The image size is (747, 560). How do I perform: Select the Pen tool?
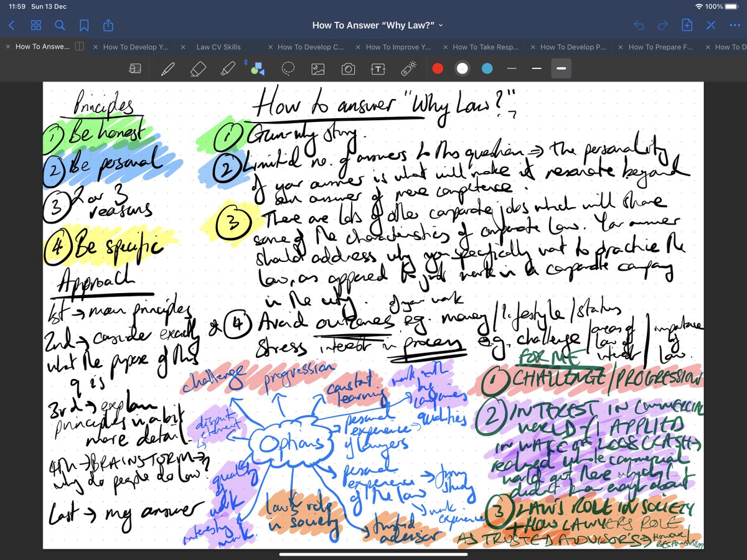[167, 68]
